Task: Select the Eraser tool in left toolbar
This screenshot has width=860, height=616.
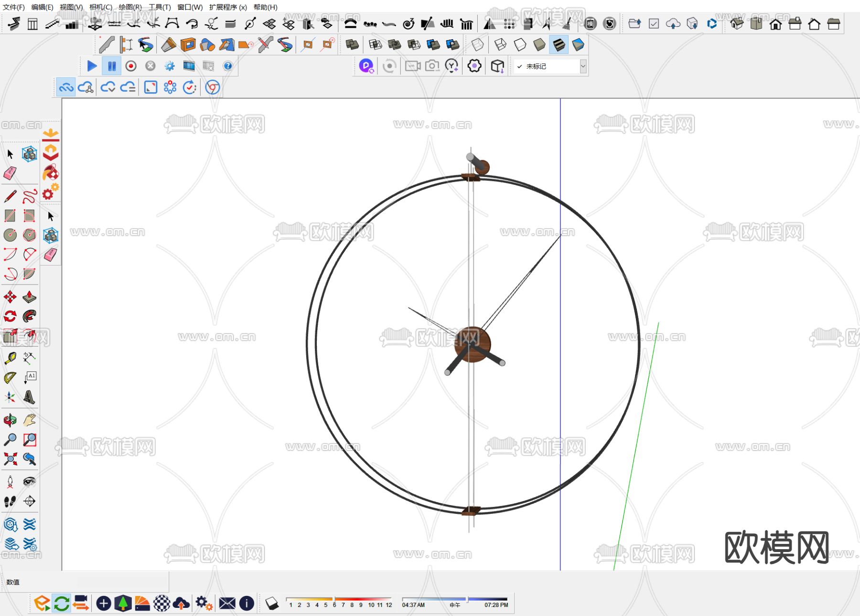Action: coord(10,173)
